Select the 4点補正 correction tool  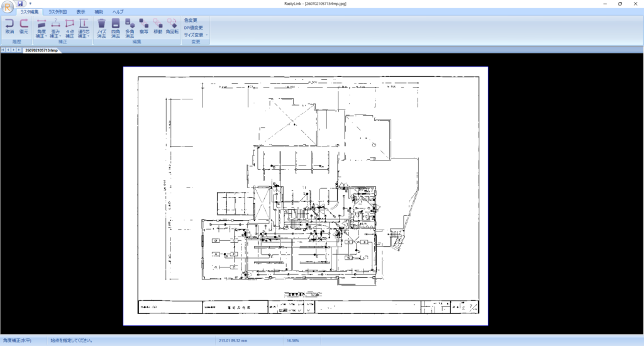point(70,28)
